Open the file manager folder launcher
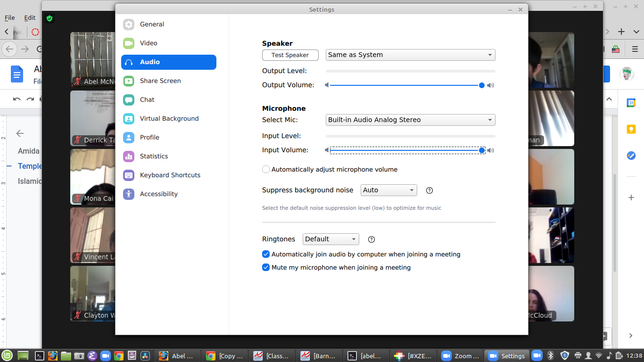 click(66, 356)
